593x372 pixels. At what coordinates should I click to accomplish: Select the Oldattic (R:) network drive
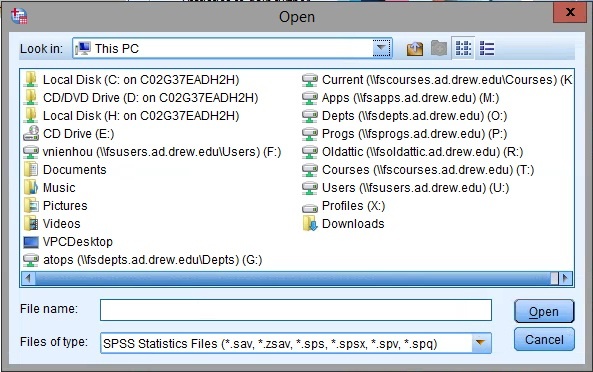point(413,152)
